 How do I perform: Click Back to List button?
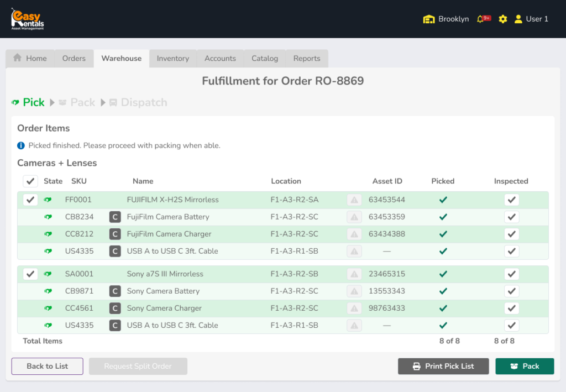(48, 366)
